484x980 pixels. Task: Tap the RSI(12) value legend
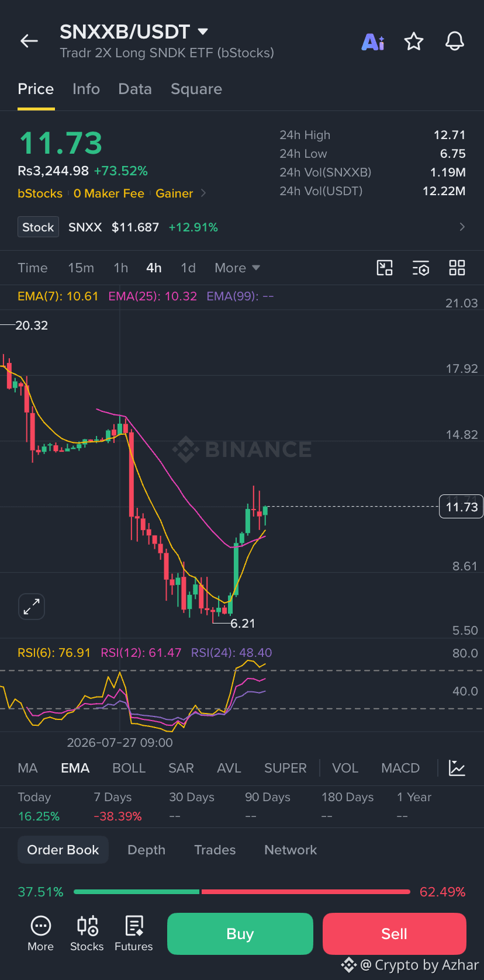click(x=141, y=653)
